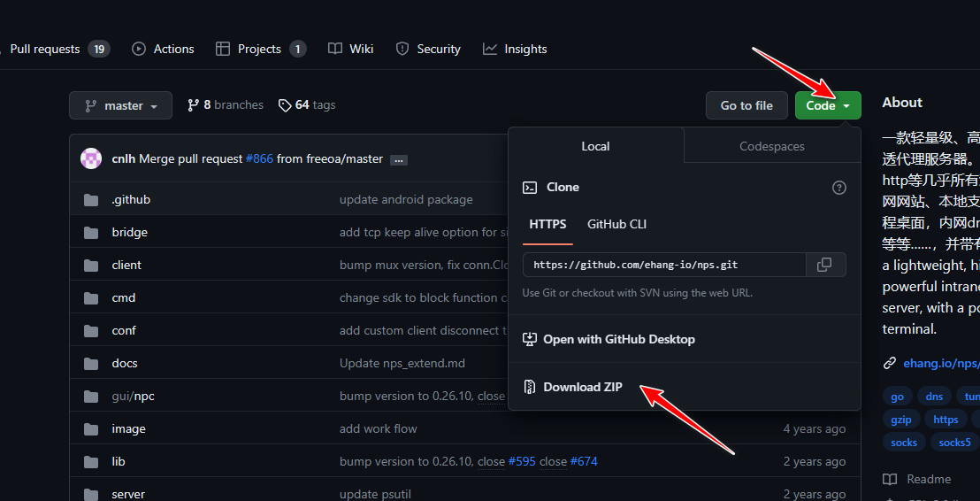Toggle the green Code dropdown button
The width and height of the screenshot is (980, 501).
(x=828, y=105)
